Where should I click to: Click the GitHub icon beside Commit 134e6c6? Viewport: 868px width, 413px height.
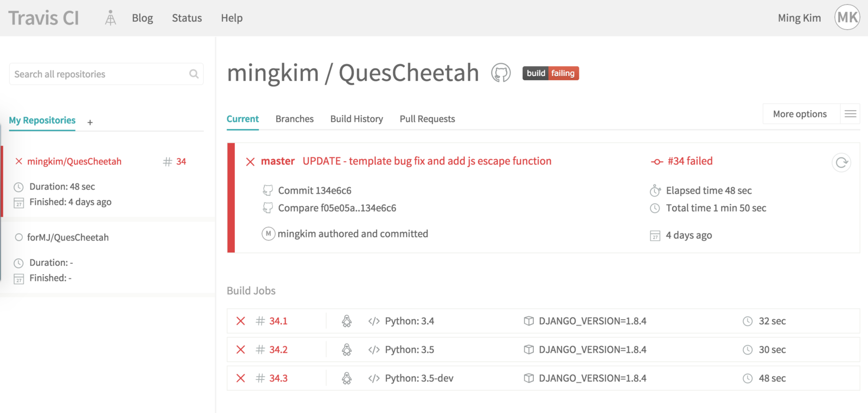click(267, 190)
